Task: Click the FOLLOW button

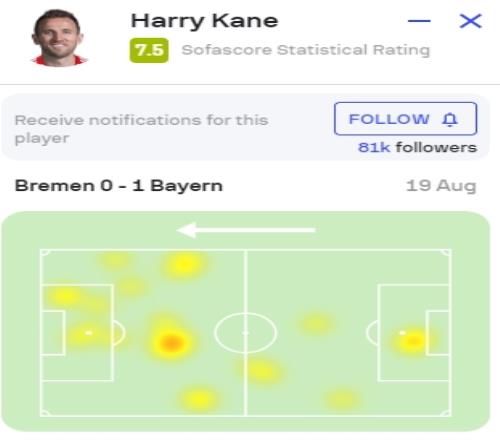Action: coord(405,119)
